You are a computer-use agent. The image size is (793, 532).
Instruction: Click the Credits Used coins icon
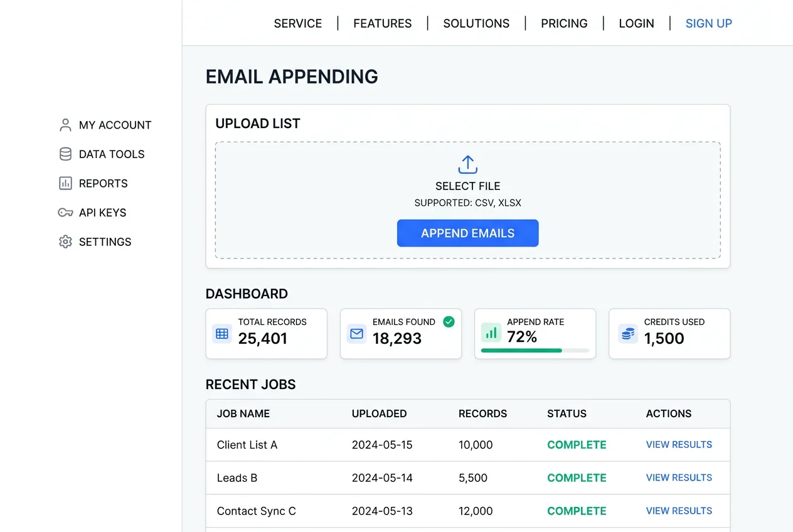click(627, 333)
